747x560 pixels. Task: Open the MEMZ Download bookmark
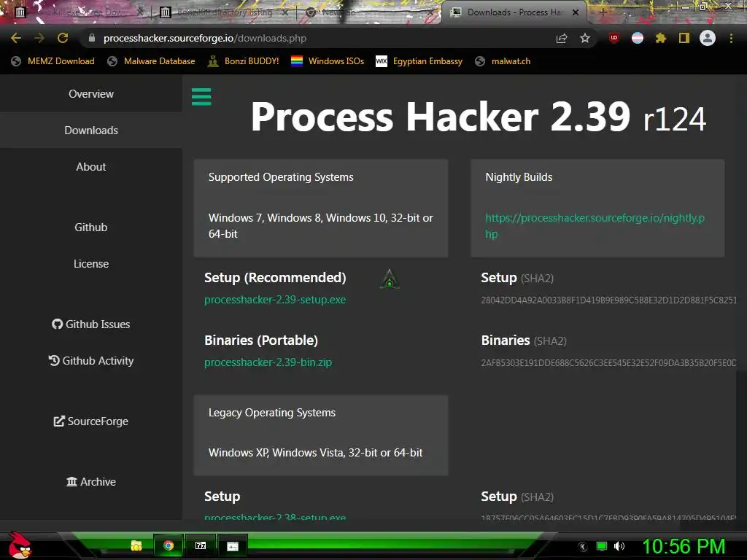click(53, 61)
